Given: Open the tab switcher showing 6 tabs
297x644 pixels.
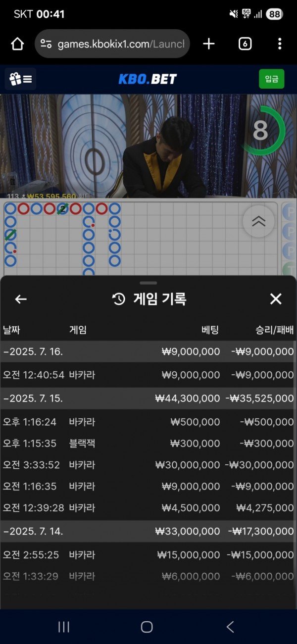Looking at the screenshot, I should (x=245, y=44).
